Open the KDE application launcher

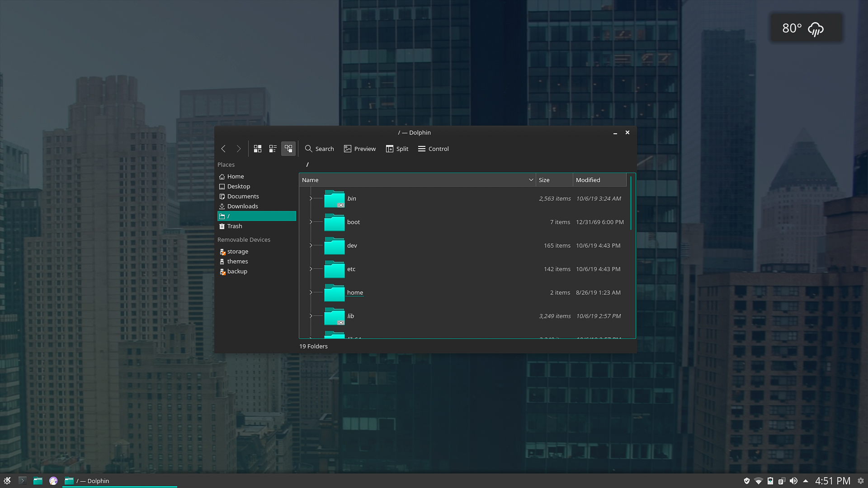tap(7, 481)
